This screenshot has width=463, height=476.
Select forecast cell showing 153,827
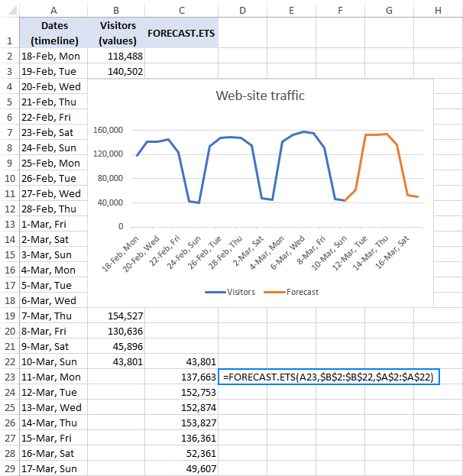coord(182,423)
